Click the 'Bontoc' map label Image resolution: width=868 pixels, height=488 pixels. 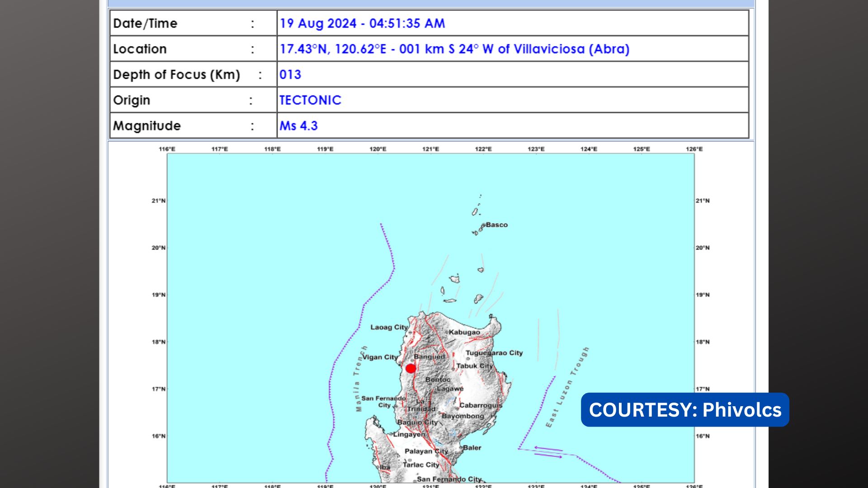[438, 380]
